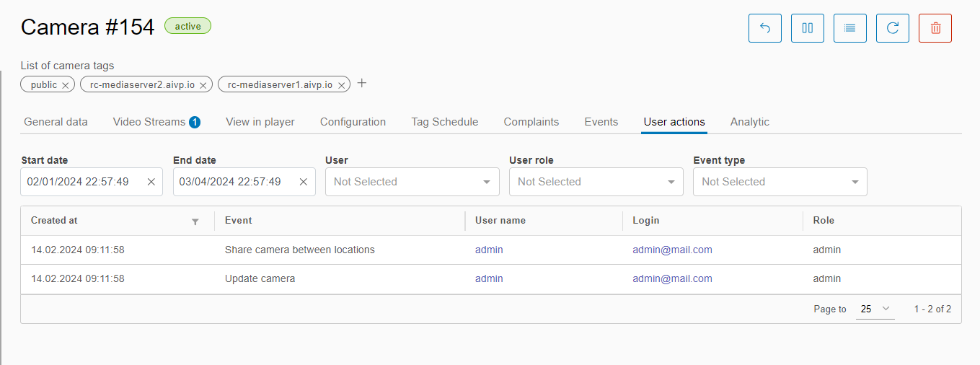Screen dimensions: 980x365
Task: Open the Event type dropdown
Action: point(780,182)
